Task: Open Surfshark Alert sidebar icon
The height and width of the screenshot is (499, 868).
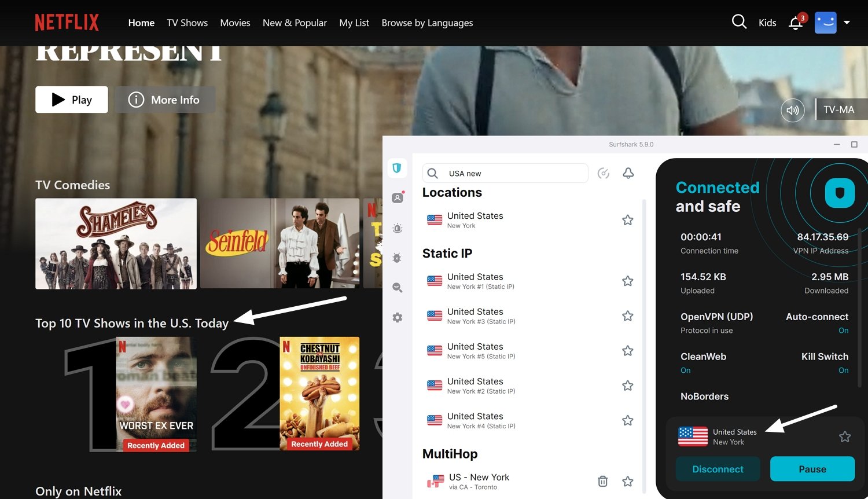Action: (x=398, y=228)
